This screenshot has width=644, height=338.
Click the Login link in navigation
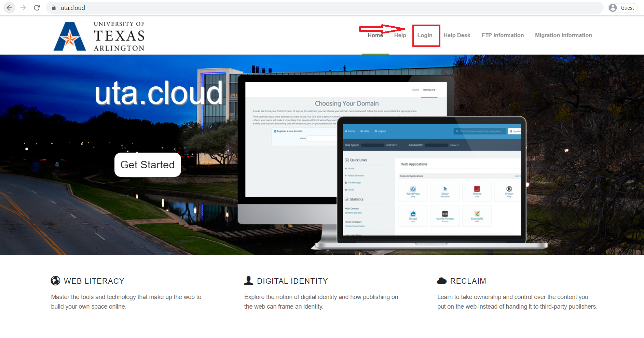[425, 36]
